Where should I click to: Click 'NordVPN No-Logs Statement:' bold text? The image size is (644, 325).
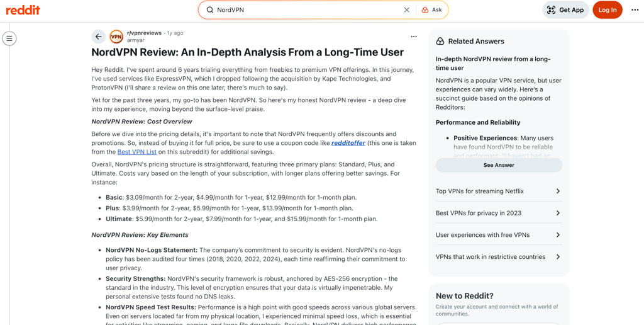click(x=152, y=250)
